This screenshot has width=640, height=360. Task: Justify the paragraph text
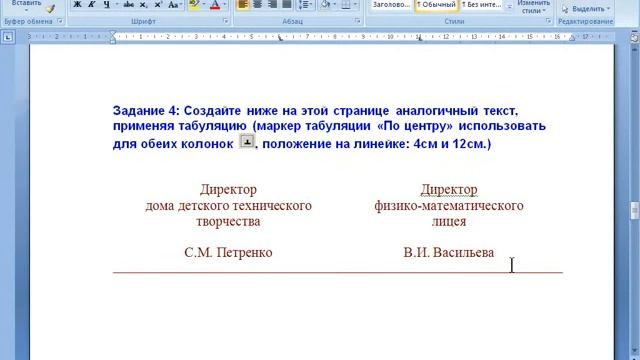(287, 4)
